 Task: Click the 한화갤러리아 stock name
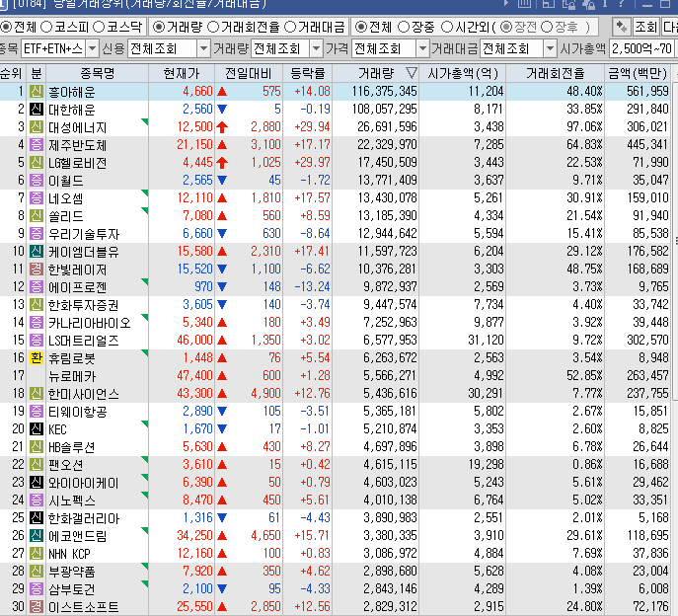pyautogui.click(x=84, y=518)
